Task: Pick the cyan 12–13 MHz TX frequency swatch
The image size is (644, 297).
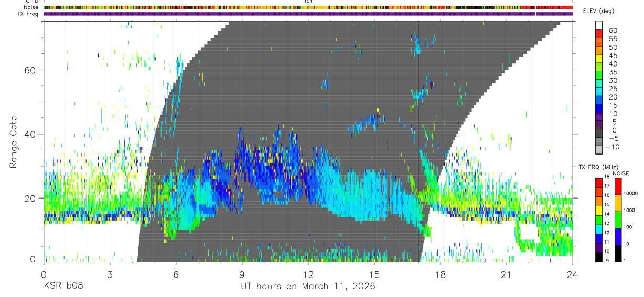Action: (x=599, y=228)
